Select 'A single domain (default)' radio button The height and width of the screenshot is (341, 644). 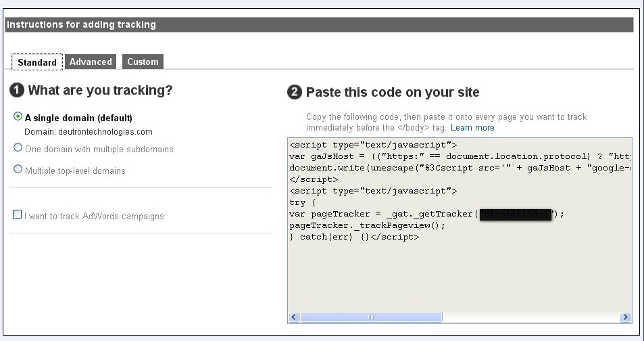tap(18, 117)
